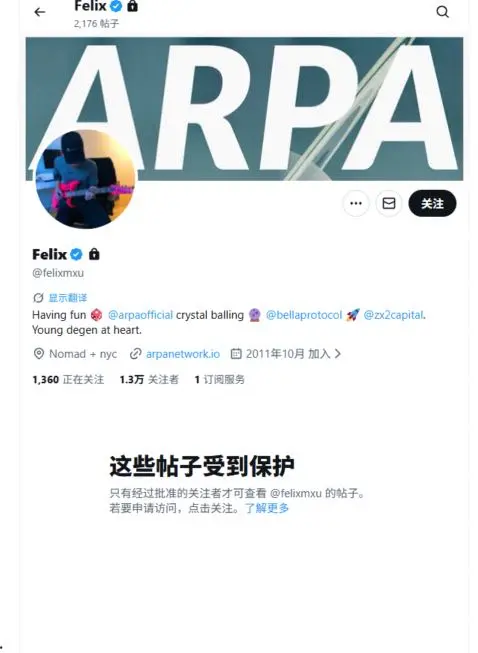This screenshot has width=478, height=653.
Task: Open the @bellaprotocol mention link
Action: [304, 315]
